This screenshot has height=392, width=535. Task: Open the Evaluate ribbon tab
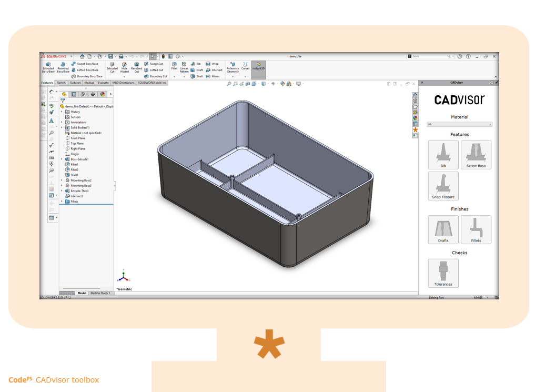pyautogui.click(x=104, y=83)
